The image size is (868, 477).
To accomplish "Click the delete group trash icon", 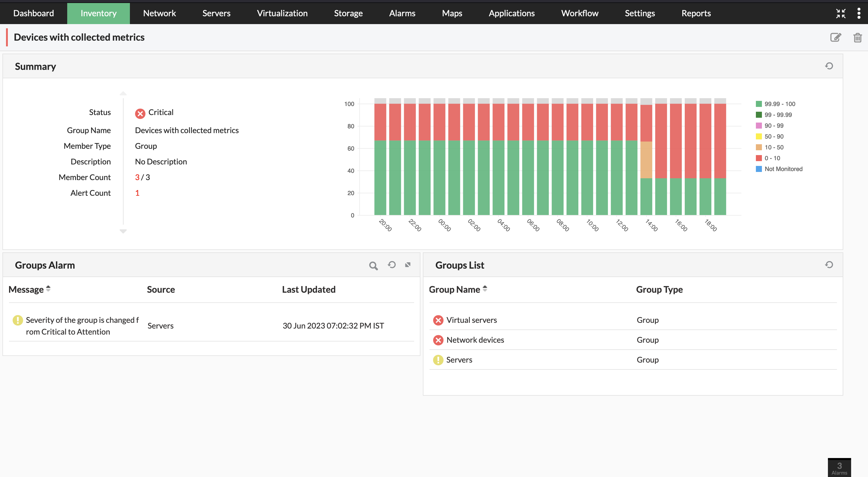I will click(x=857, y=37).
